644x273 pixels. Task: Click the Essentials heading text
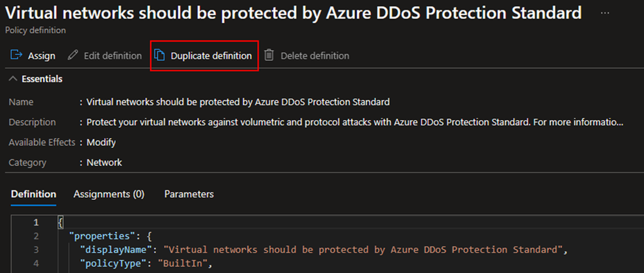tap(42, 78)
